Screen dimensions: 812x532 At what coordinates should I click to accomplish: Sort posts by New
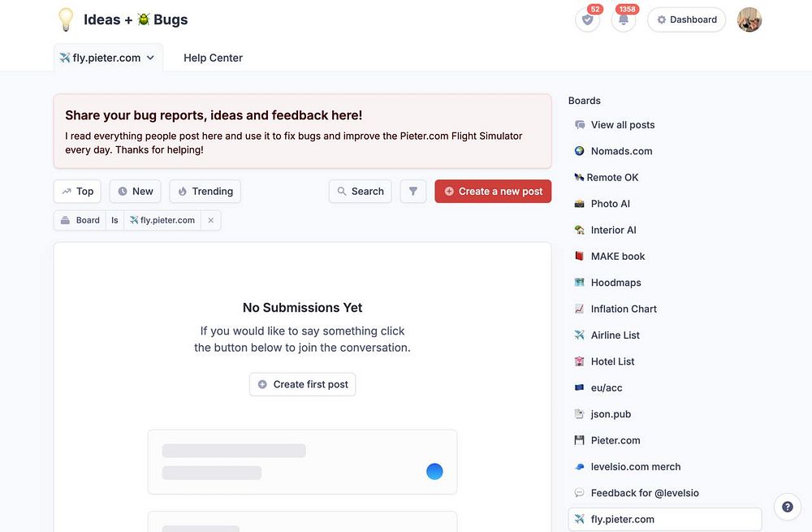[x=135, y=191]
